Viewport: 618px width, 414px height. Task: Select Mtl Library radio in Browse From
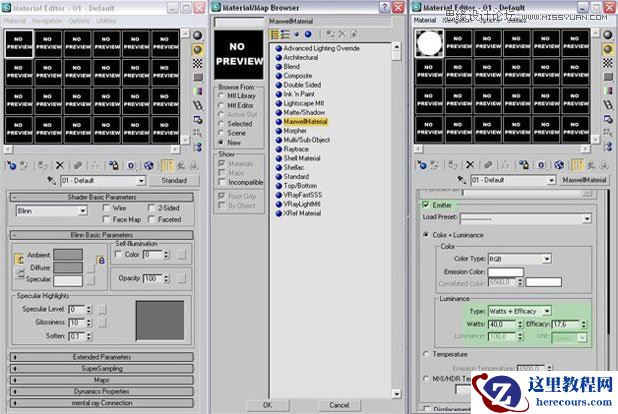221,96
